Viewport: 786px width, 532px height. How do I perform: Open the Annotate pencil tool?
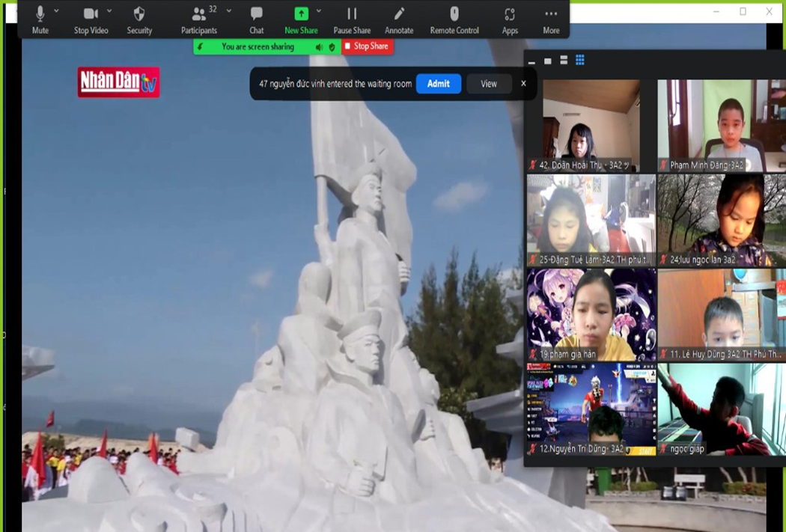tap(399, 19)
